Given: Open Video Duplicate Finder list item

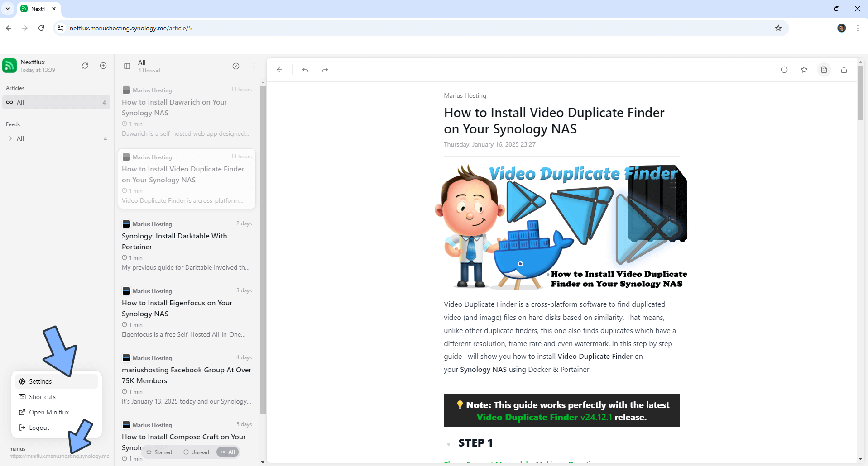Looking at the screenshot, I should pos(187,179).
